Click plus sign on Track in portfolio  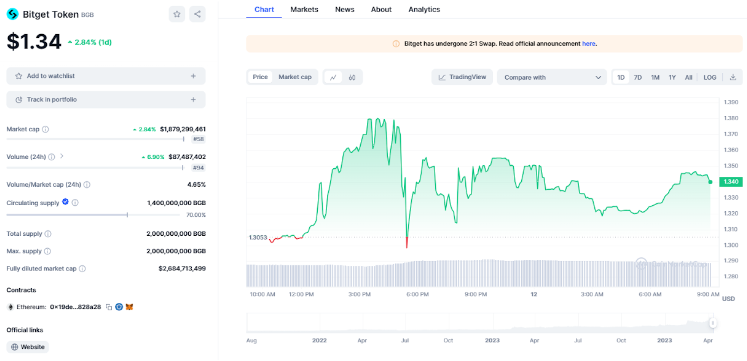[x=193, y=100]
